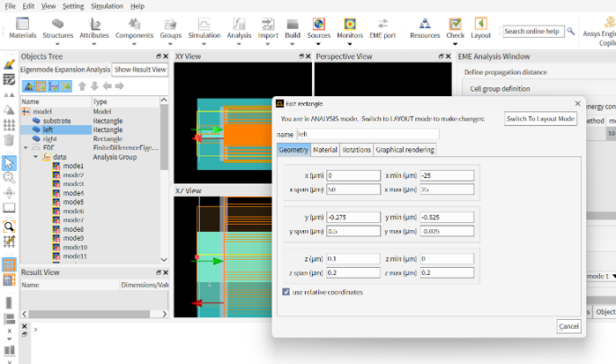Viewport: 616px width, 364px height.
Task: Open the Structures dropdown arrow
Action: [57, 44]
